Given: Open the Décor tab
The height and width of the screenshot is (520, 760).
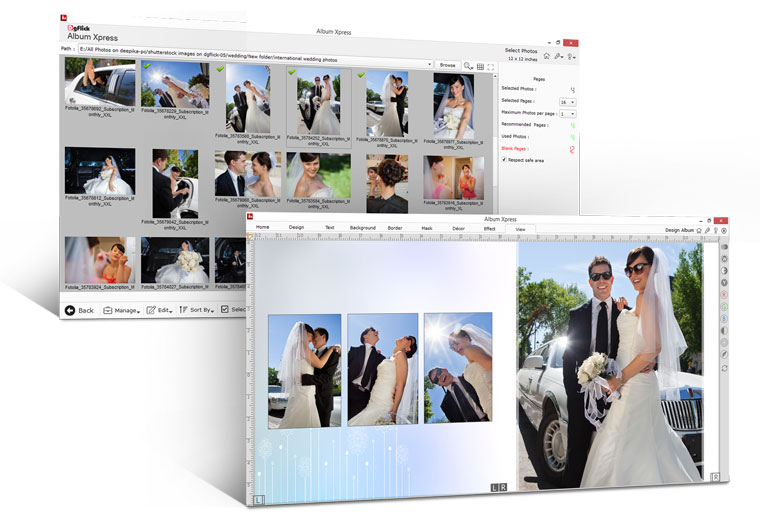Looking at the screenshot, I should 458,228.
